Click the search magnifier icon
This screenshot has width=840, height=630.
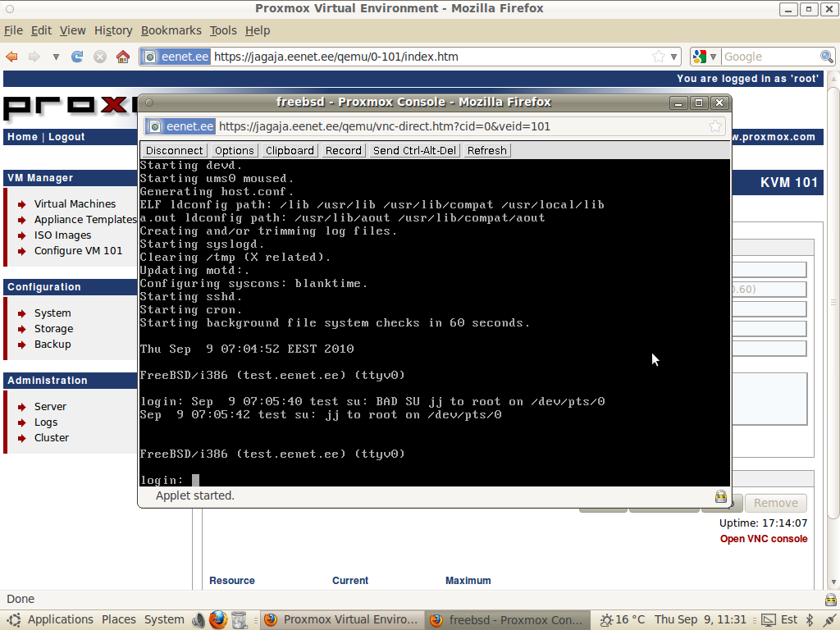[827, 57]
